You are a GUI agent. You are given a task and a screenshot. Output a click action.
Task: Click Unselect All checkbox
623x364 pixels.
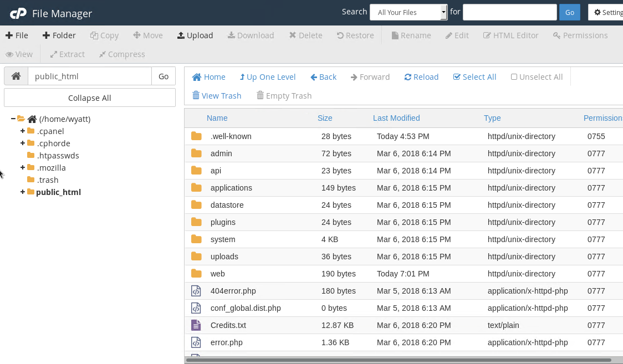tap(514, 76)
